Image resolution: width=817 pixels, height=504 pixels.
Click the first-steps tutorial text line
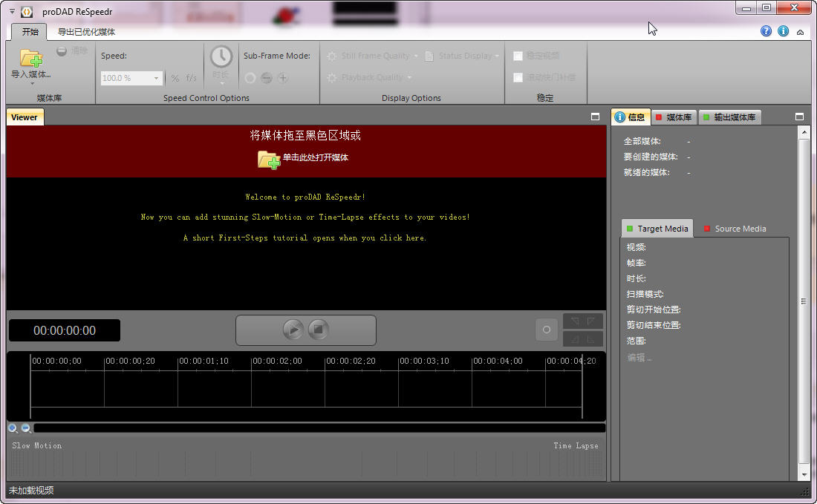[305, 238]
